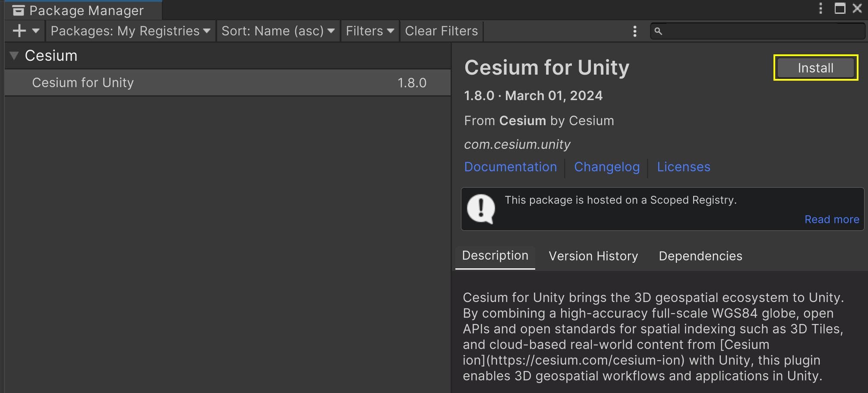Open the Licenses link

[x=683, y=167]
